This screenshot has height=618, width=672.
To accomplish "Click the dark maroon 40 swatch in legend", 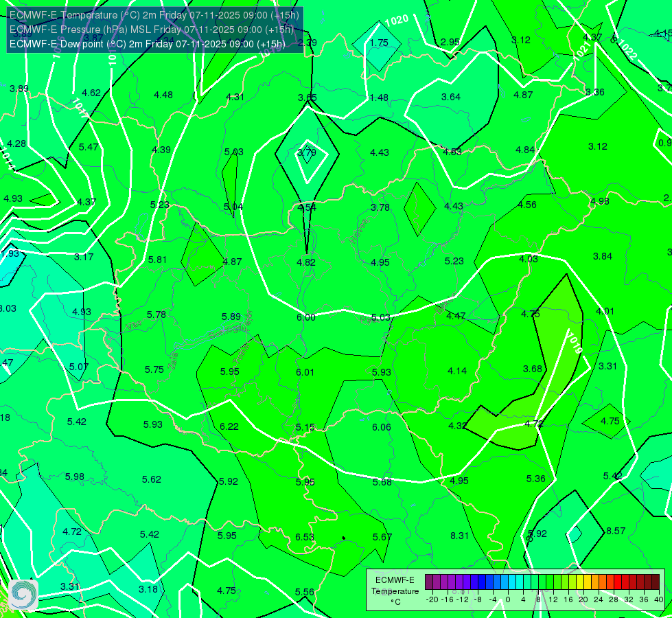I will 656,582.
